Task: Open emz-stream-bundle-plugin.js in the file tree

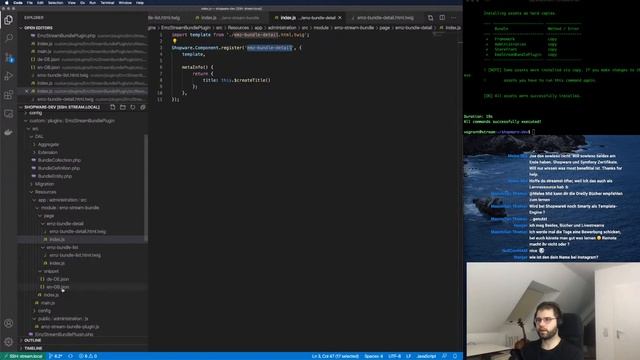Action: pyautogui.click(x=69, y=327)
